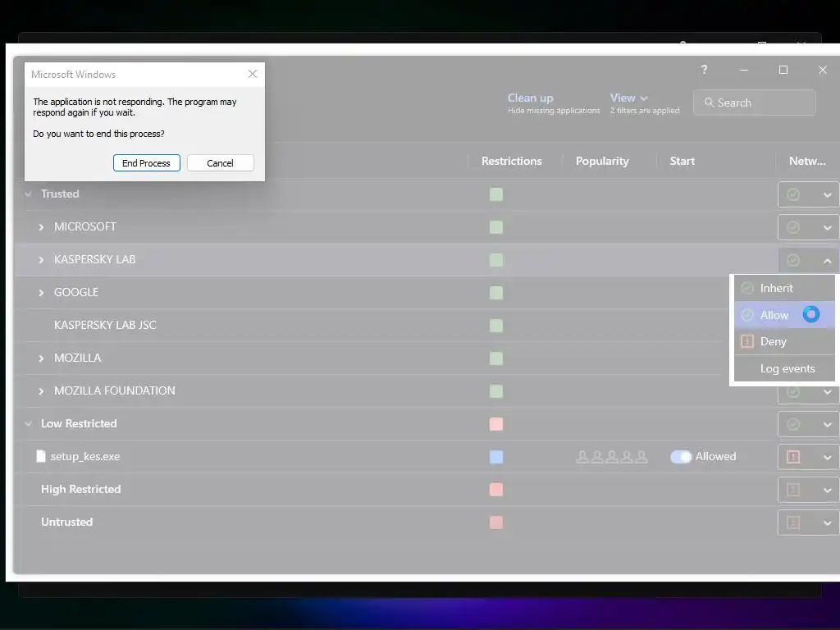Expand the GOOGLE vendor group
840x630 pixels.
point(41,293)
